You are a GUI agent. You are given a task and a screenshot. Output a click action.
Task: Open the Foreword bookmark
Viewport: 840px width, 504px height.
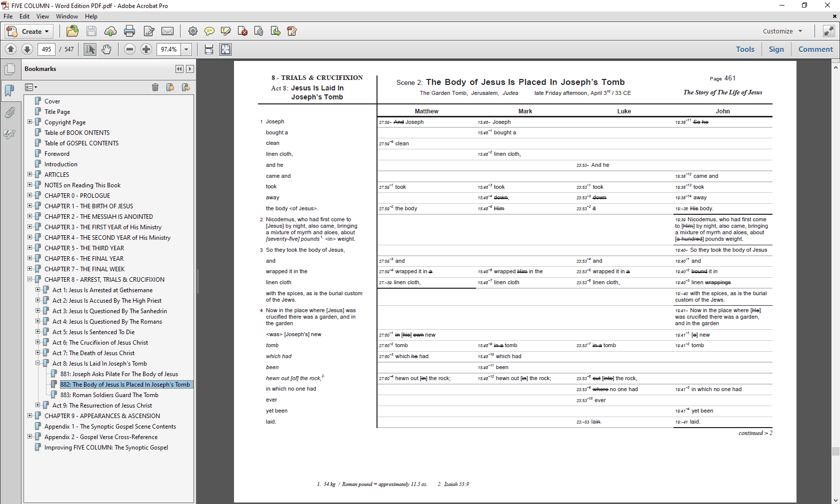pos(57,154)
